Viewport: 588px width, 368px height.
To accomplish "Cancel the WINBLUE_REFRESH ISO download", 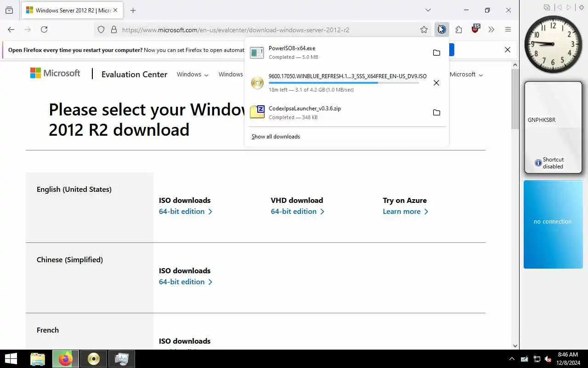I will click(436, 83).
